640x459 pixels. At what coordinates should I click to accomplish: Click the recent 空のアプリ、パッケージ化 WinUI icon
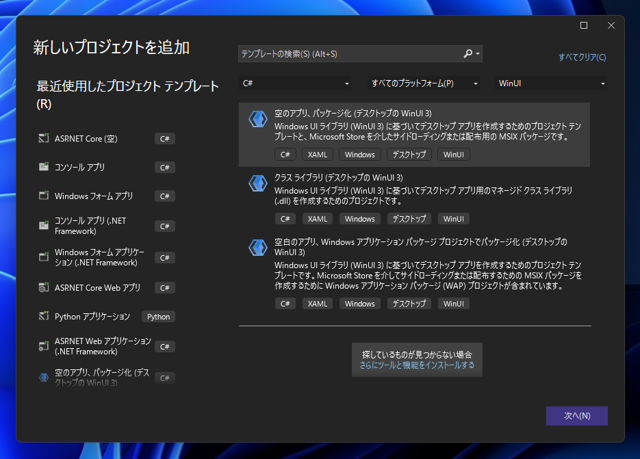pyautogui.click(x=44, y=378)
